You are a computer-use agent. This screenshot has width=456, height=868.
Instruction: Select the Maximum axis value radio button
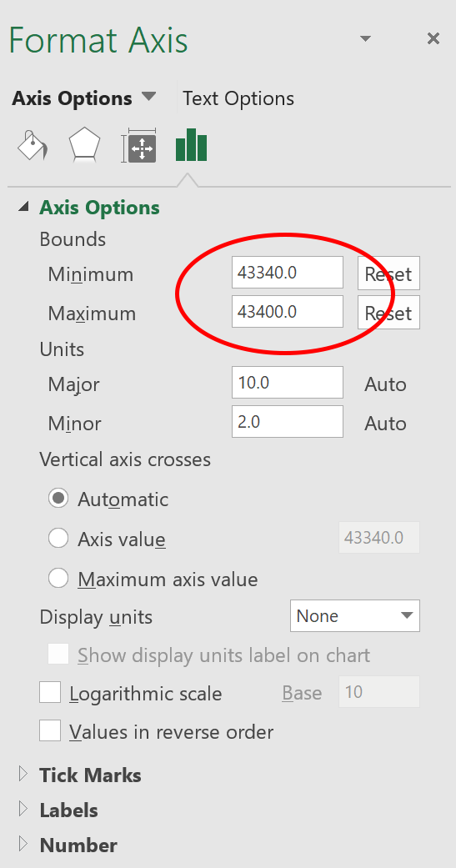click(x=58, y=579)
